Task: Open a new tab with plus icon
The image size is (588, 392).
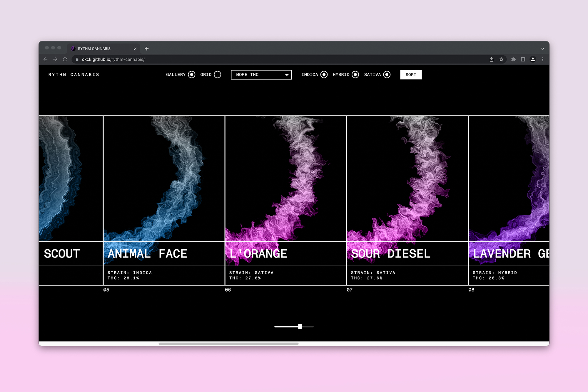Action: [x=147, y=48]
